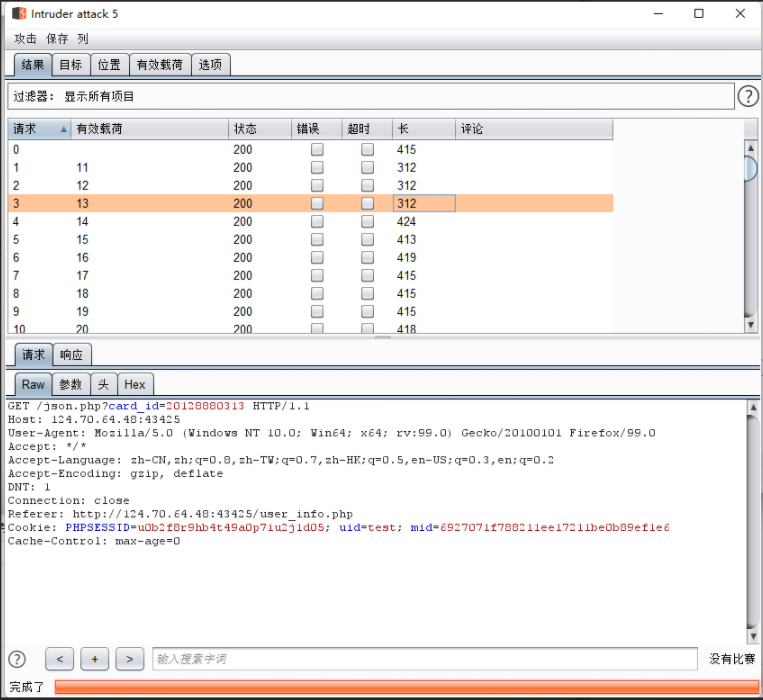Select payload 11 cell in results table
Image resolution: width=763 pixels, height=700 pixels.
tap(150, 167)
